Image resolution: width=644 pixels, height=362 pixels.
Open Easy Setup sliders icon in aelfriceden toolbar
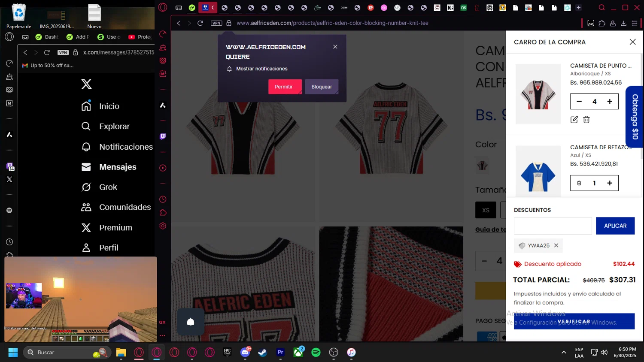[x=635, y=23]
